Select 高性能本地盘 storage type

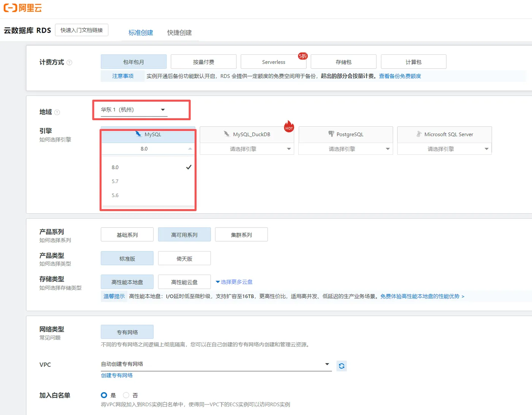127,282
